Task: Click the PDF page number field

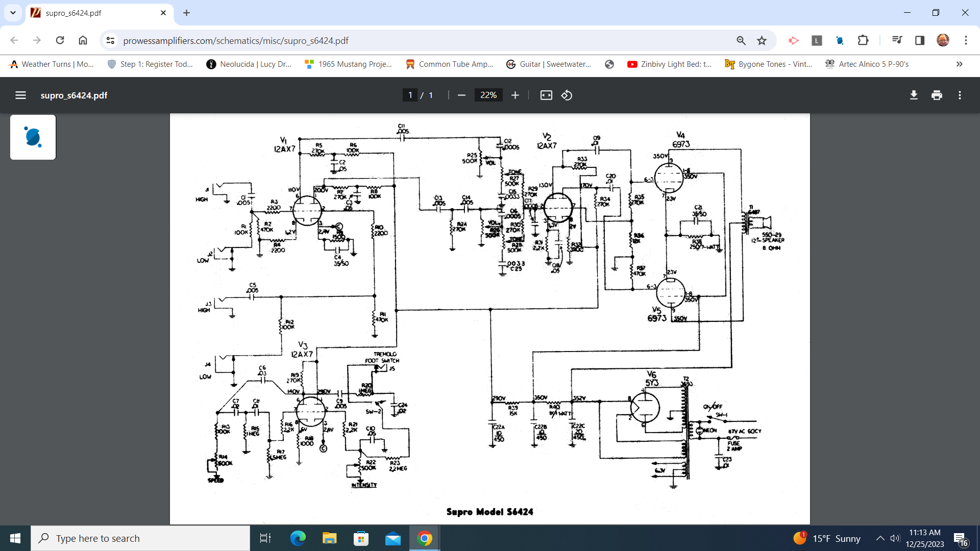Action: point(410,95)
